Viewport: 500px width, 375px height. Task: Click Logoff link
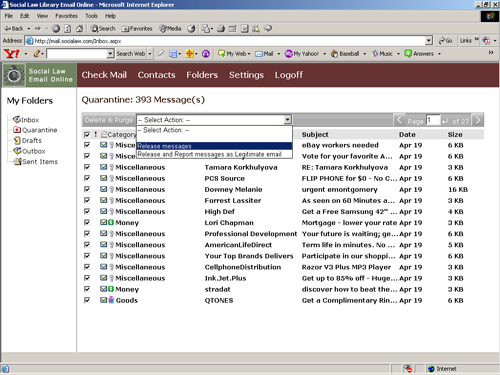point(289,75)
